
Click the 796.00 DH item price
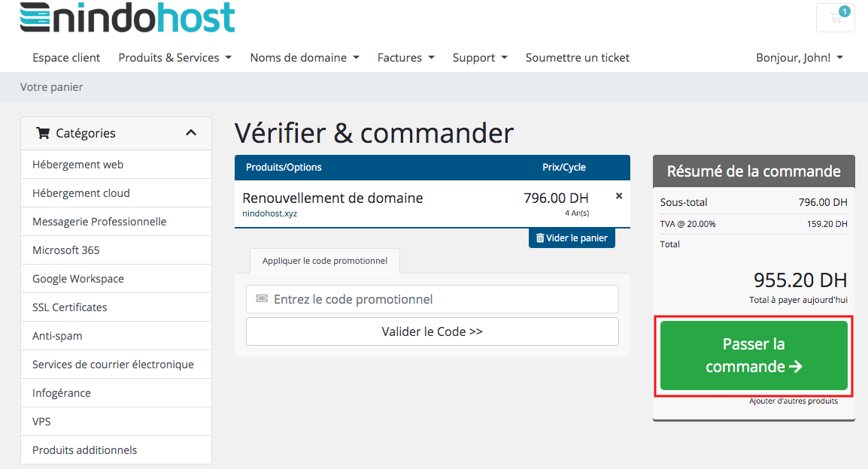tap(556, 198)
